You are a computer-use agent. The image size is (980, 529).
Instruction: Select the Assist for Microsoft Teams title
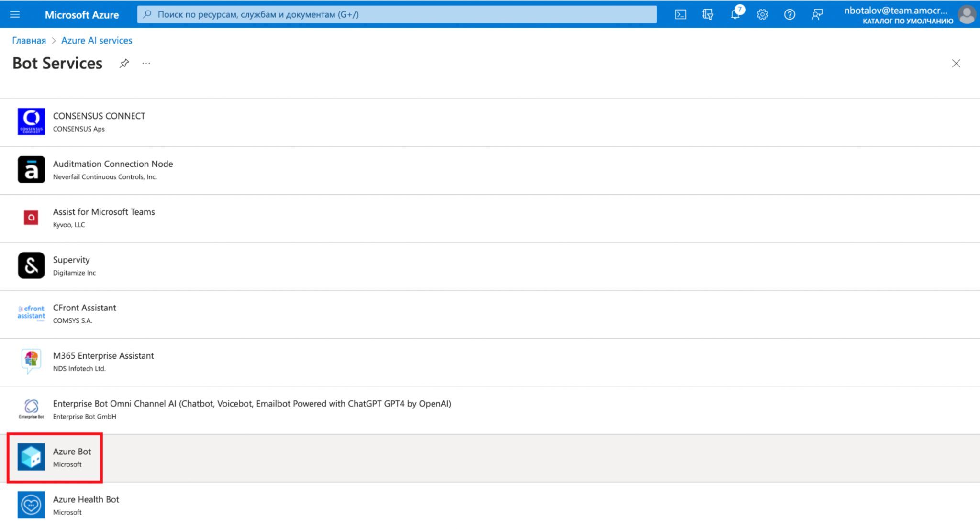104,211
